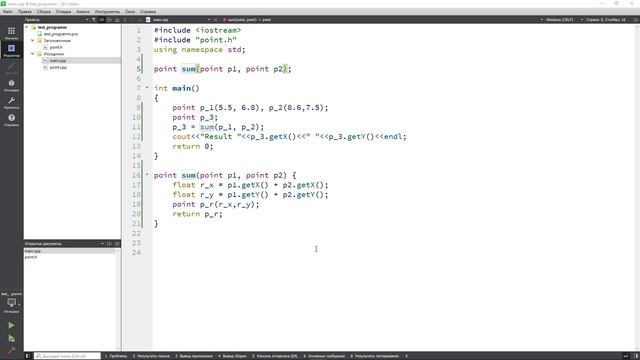Select point.cpp in the project tree
The image size is (640, 360).
click(58, 67)
